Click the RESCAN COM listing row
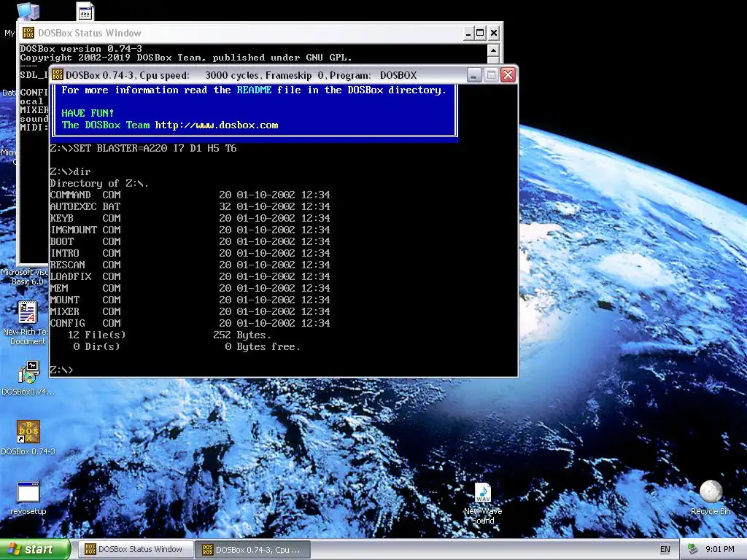747x560 pixels. click(x=190, y=265)
